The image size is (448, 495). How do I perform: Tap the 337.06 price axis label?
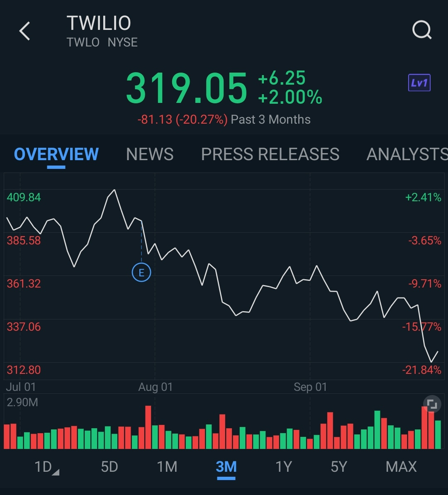point(24,327)
